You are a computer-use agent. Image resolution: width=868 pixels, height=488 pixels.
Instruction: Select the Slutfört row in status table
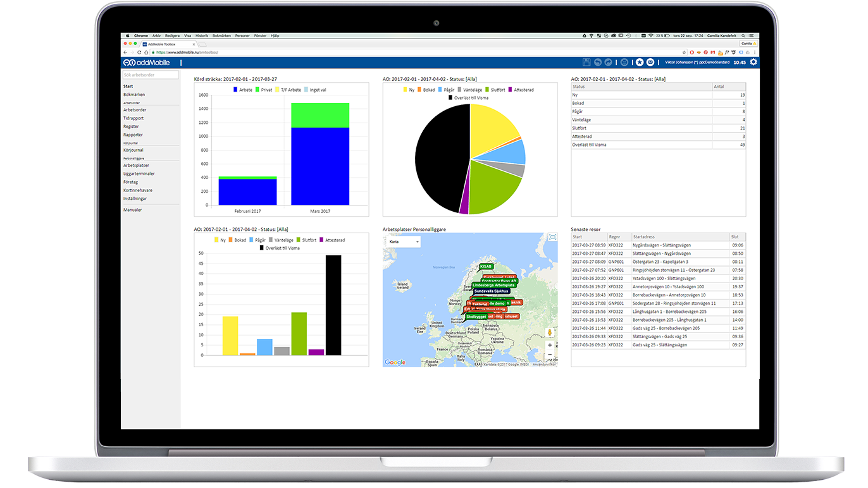pos(658,128)
